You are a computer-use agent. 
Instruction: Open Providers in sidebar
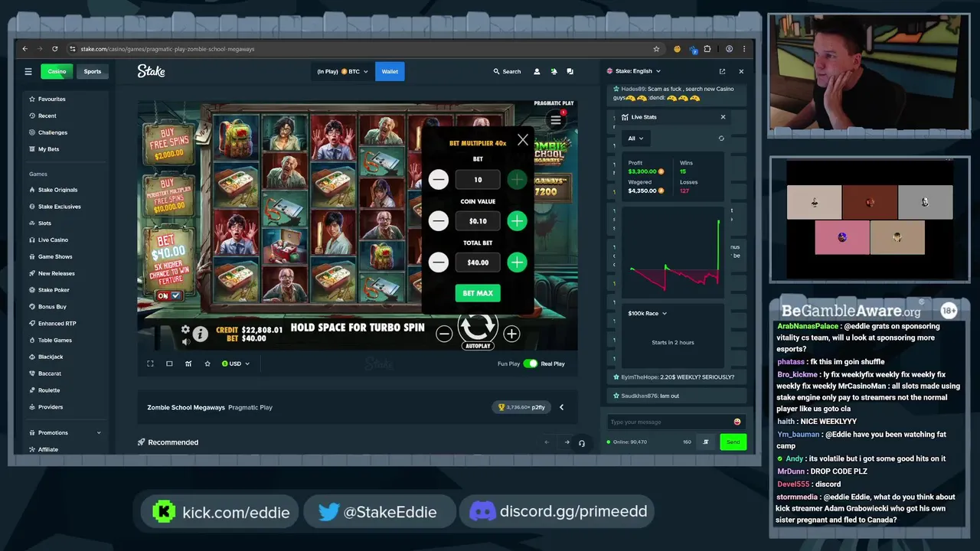pos(51,407)
